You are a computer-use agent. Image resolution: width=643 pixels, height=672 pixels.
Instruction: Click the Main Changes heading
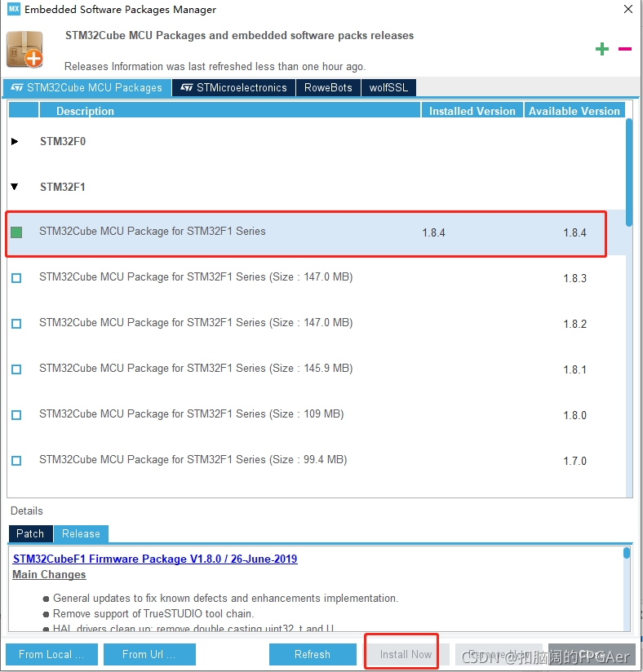pyautogui.click(x=49, y=575)
